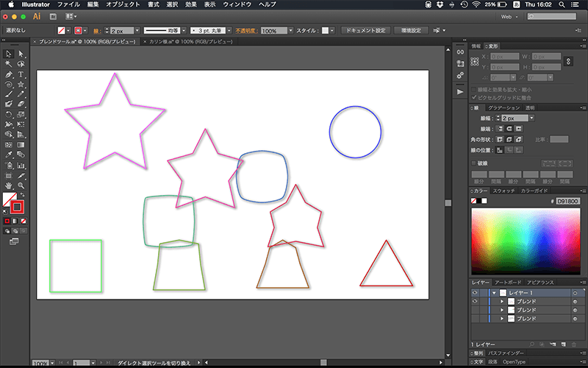Toggle constrain width and height proportions

click(x=568, y=61)
